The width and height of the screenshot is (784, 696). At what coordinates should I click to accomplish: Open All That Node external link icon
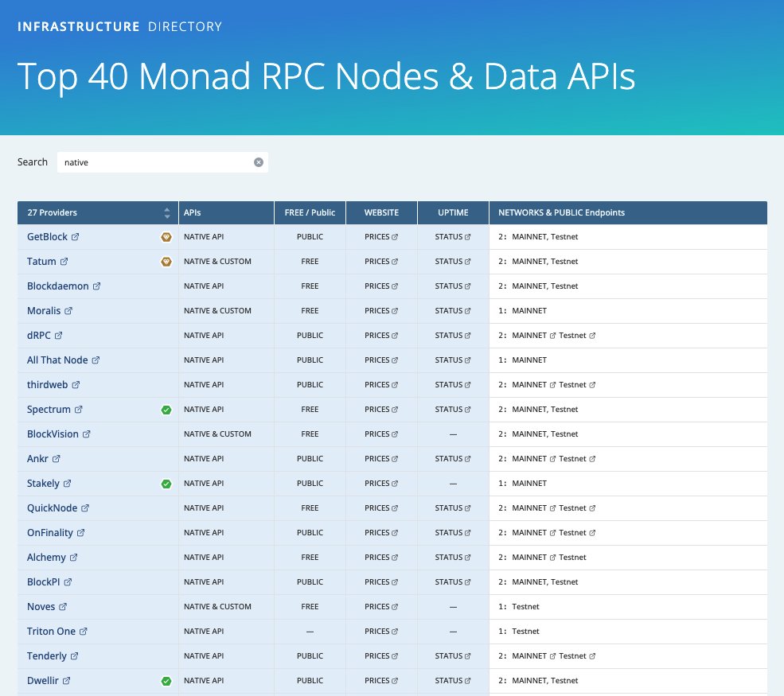[96, 360]
